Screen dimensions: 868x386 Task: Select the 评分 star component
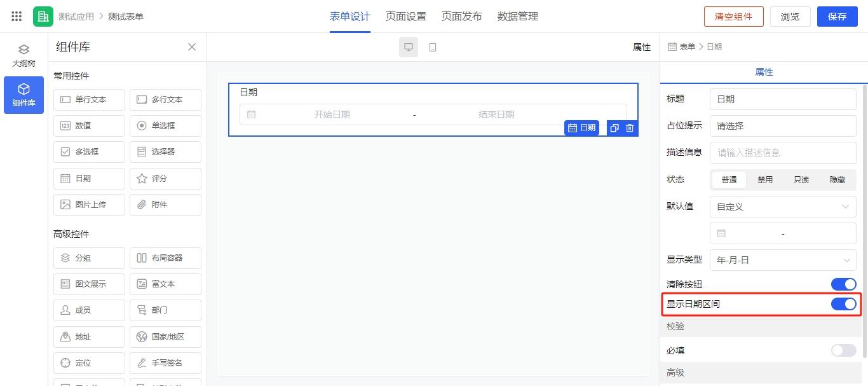click(x=165, y=179)
